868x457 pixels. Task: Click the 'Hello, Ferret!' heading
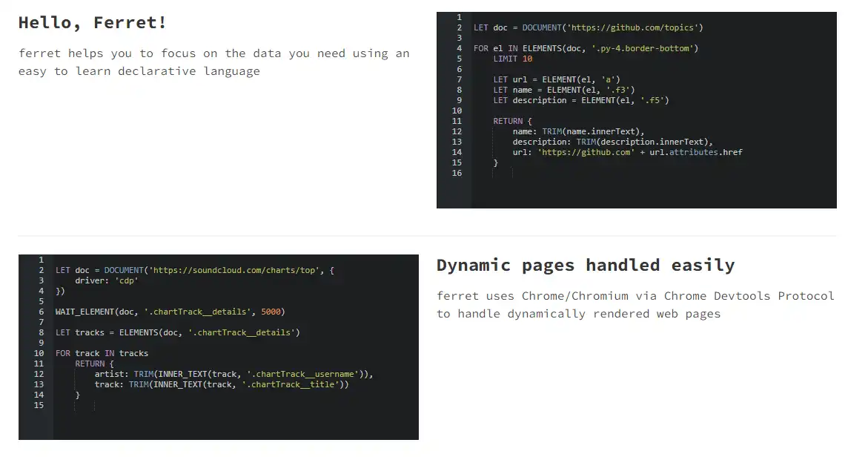coord(92,22)
